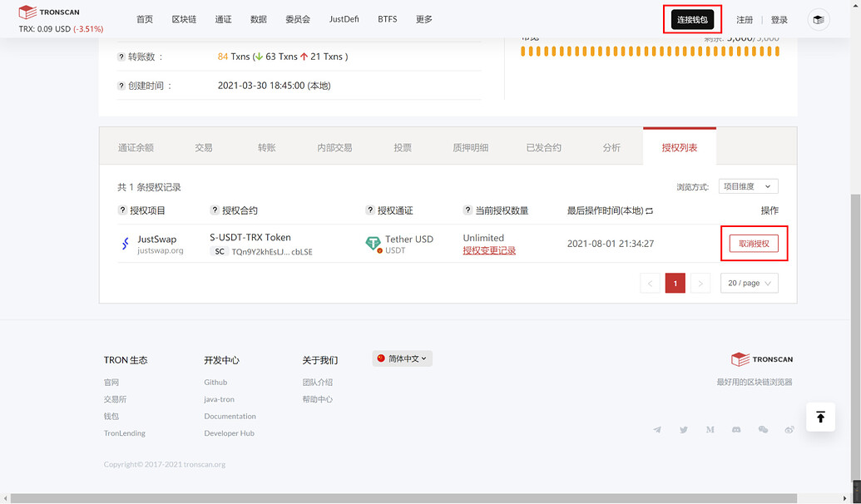Click the TRONSCAN logo in the header
This screenshot has height=504, width=861.
(x=48, y=12)
